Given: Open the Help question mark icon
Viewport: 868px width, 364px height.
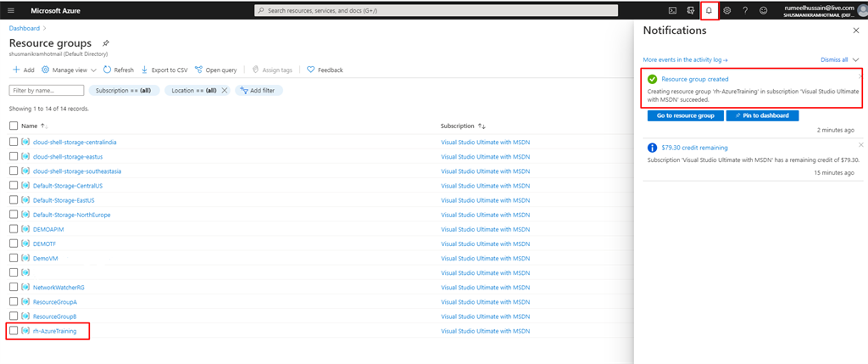Looking at the screenshot, I should (x=745, y=10).
